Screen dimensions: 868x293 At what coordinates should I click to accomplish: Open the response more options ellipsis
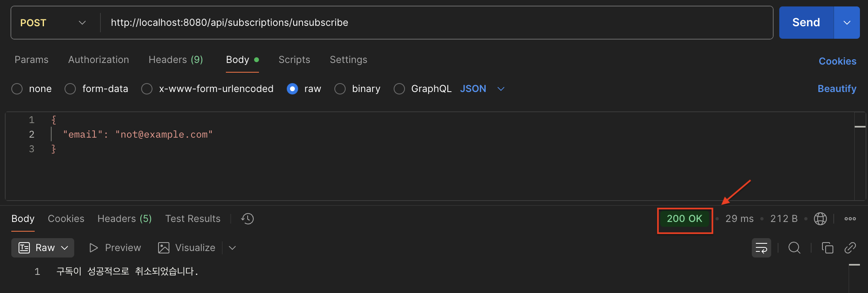[850, 219]
